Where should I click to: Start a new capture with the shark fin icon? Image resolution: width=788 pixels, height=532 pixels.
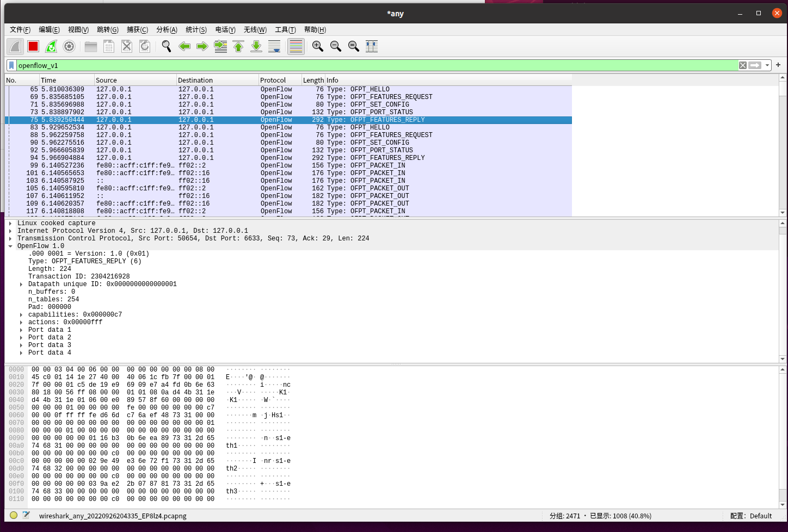tap(15, 47)
